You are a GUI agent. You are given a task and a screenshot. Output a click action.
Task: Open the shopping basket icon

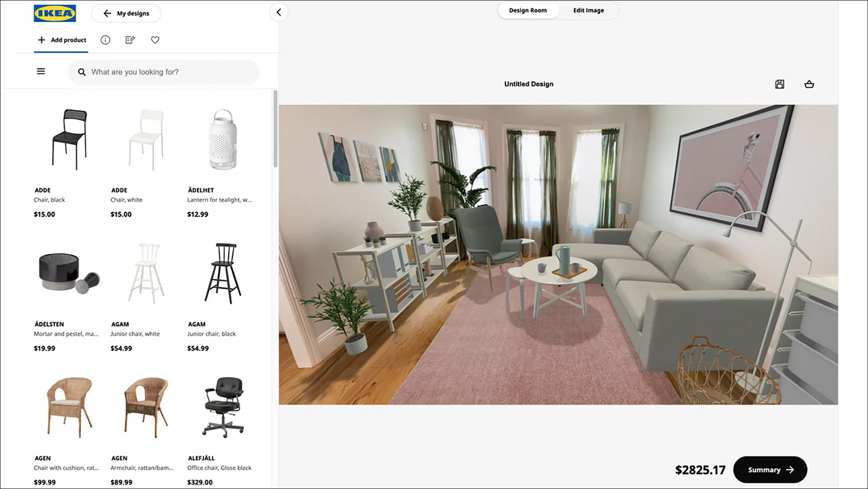pyautogui.click(x=809, y=84)
